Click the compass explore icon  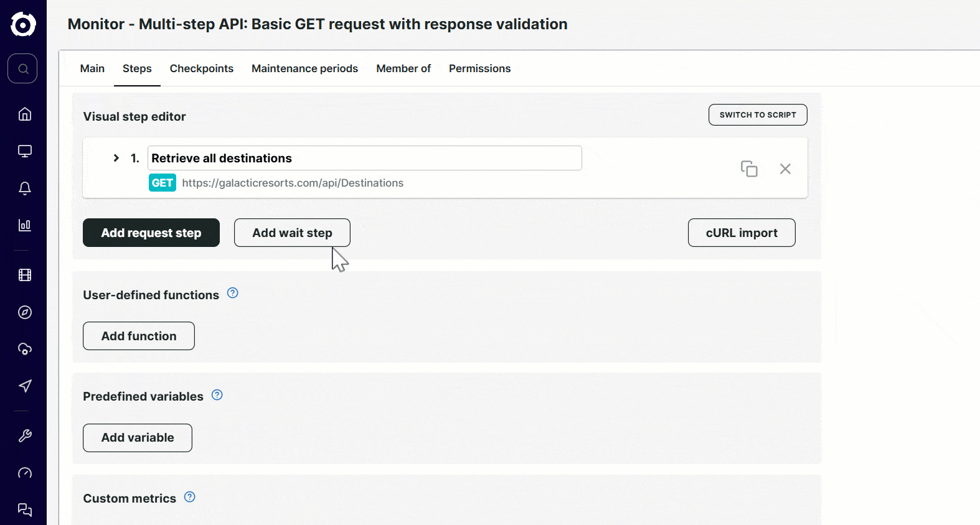pos(25,312)
